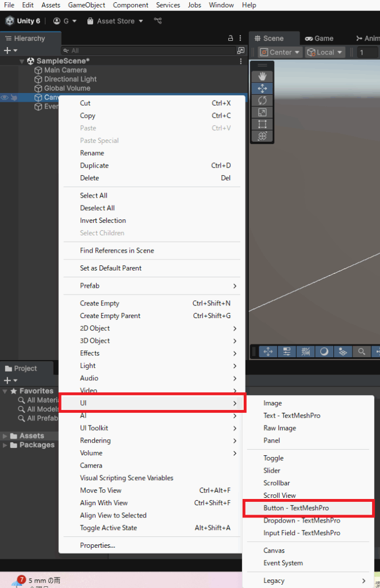Image resolution: width=380 pixels, height=588 pixels.
Task: Open the Center pivot dropdown
Action: point(280,52)
